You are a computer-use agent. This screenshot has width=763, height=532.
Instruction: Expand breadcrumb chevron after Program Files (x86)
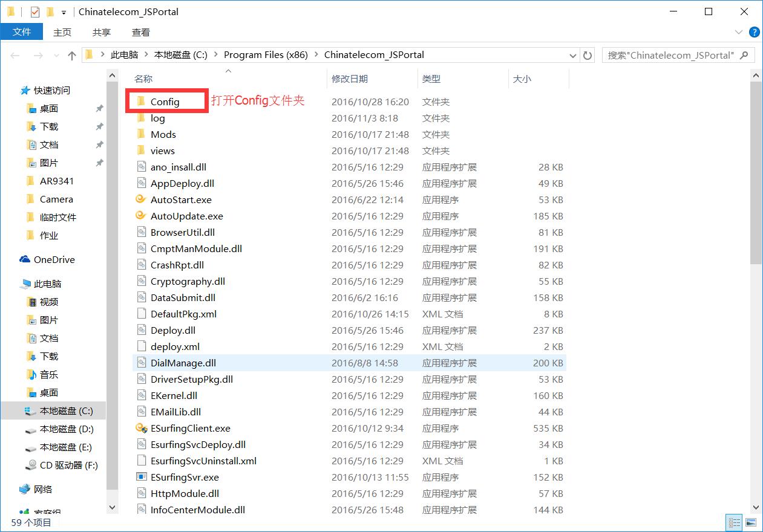click(x=315, y=55)
